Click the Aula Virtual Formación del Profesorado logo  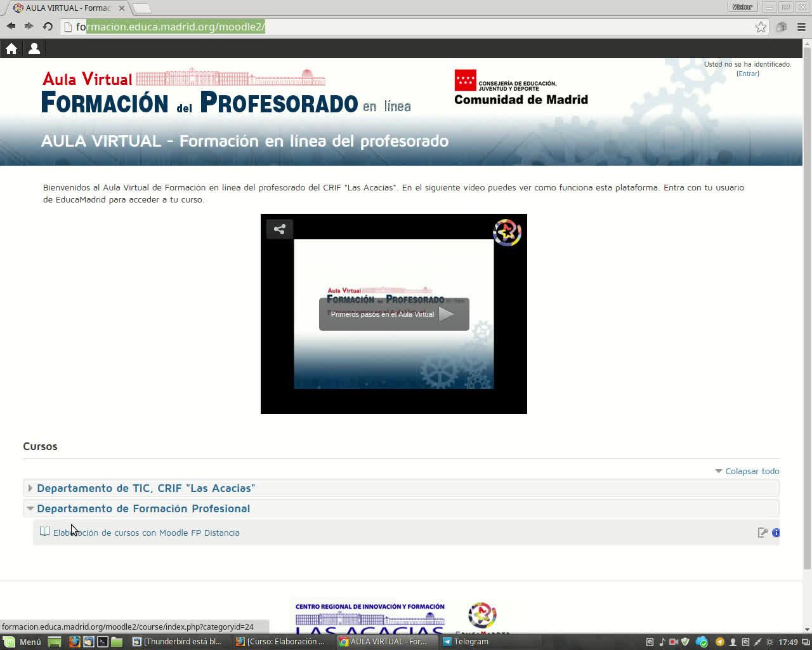pyautogui.click(x=226, y=91)
